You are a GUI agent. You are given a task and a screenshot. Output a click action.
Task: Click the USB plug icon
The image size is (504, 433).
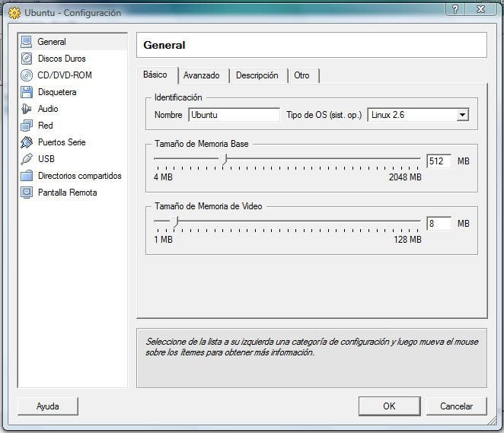pos(27,159)
